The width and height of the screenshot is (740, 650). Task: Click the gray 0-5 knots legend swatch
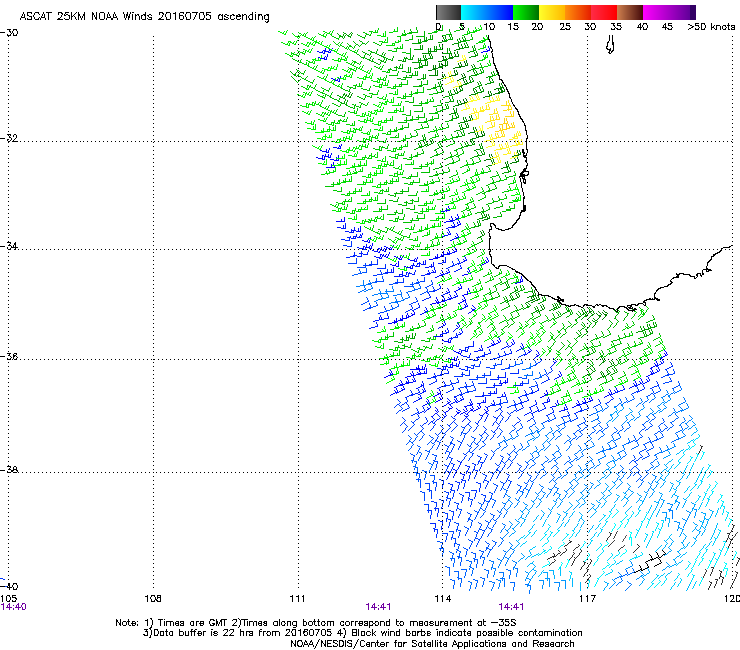(448, 12)
